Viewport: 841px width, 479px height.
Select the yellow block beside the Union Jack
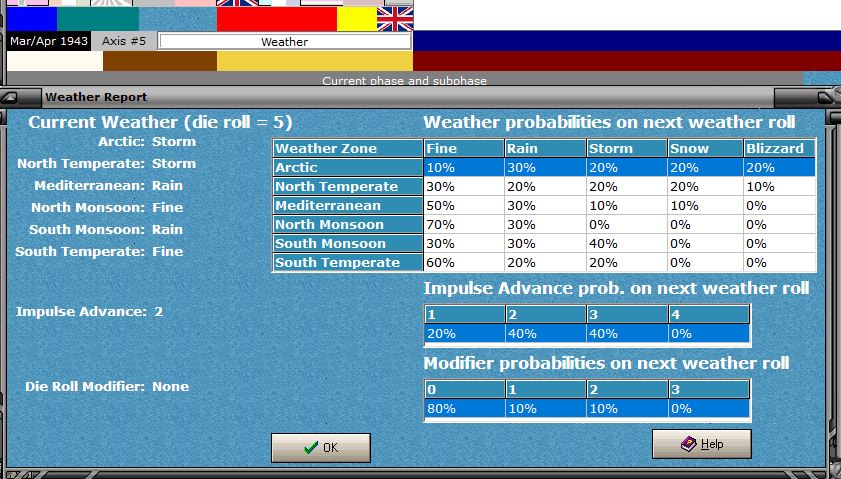pyautogui.click(x=357, y=19)
